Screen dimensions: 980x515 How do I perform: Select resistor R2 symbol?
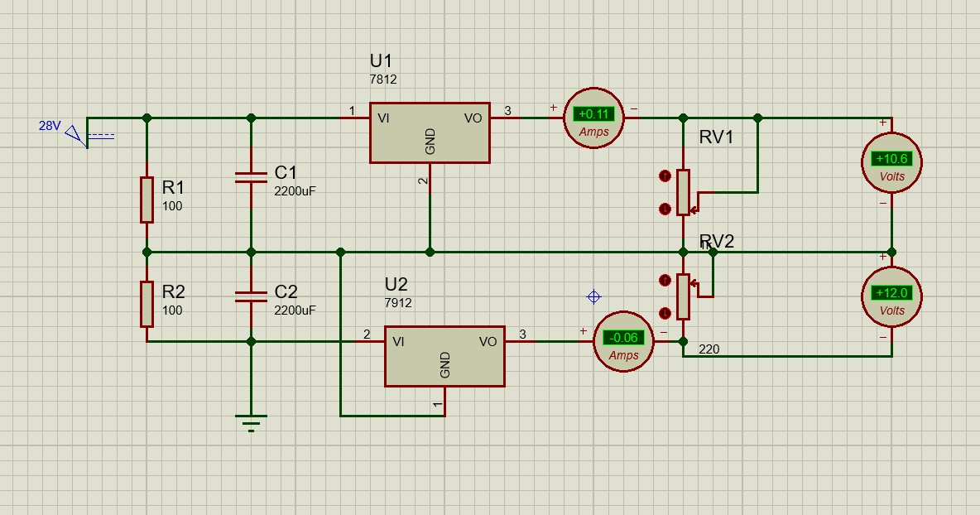pyautogui.click(x=147, y=303)
